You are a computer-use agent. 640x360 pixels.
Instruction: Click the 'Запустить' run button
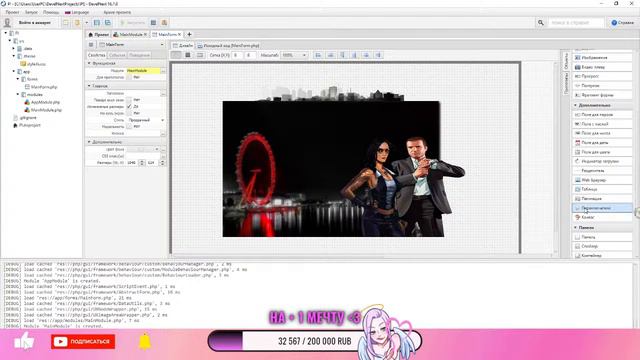(x=132, y=23)
